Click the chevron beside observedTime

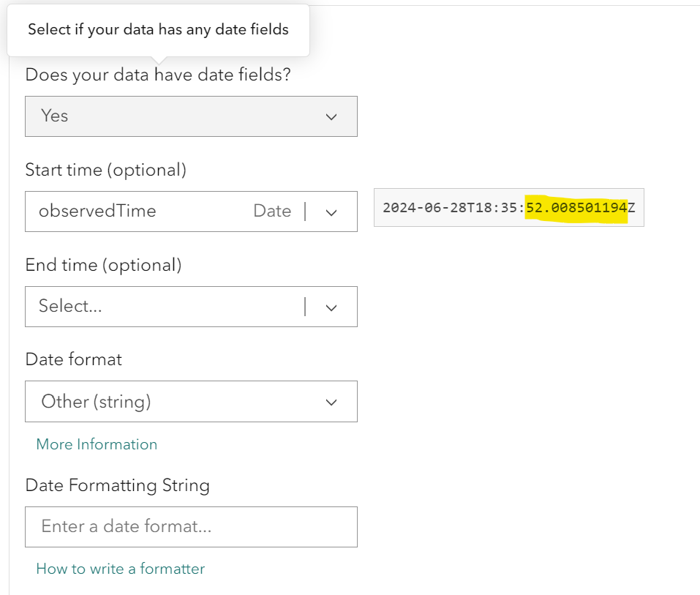[331, 212]
